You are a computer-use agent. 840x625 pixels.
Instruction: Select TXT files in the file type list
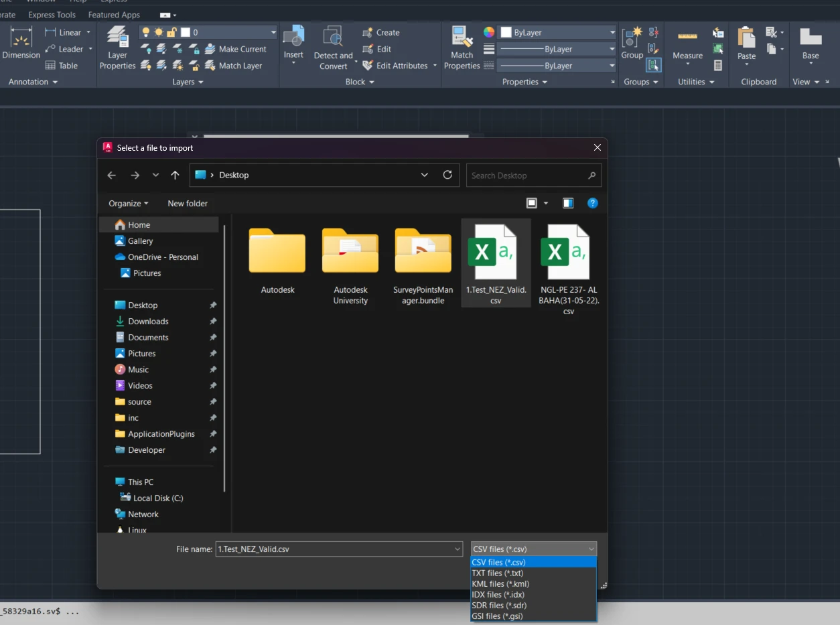pyautogui.click(x=498, y=573)
